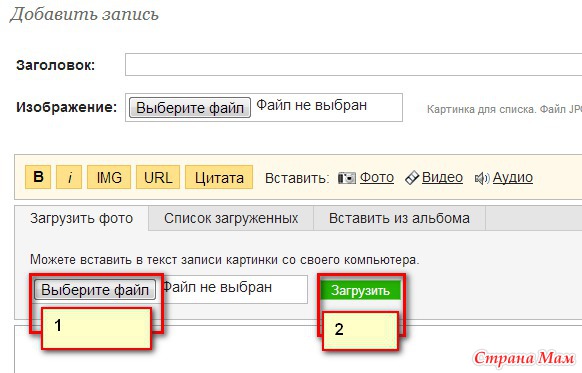Insert image tag via IMG button

[109, 177]
